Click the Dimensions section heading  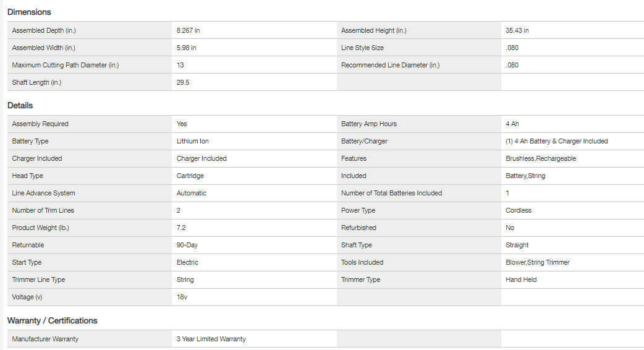click(x=29, y=12)
